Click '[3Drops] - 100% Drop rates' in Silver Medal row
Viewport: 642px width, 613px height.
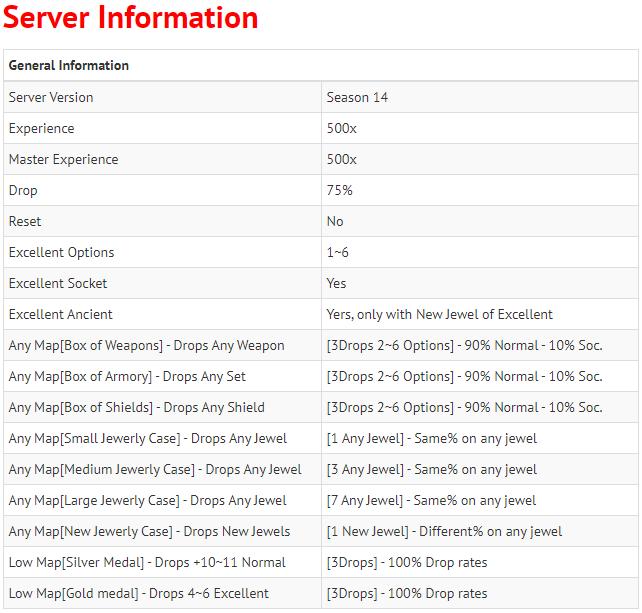(x=407, y=563)
